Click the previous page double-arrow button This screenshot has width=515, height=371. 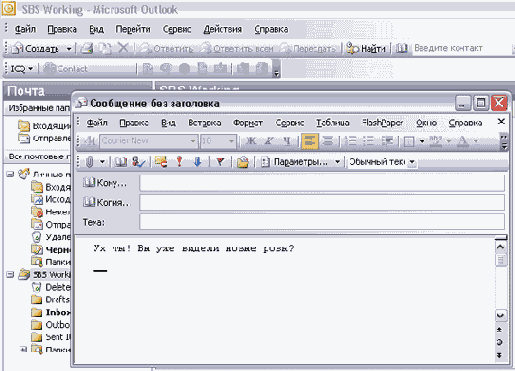click(500, 329)
